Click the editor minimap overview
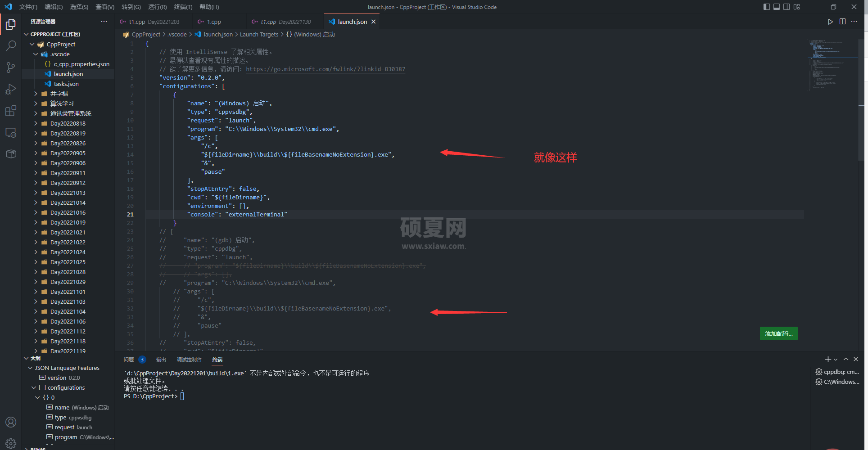Screen dimensions: 868x450 coord(832,65)
